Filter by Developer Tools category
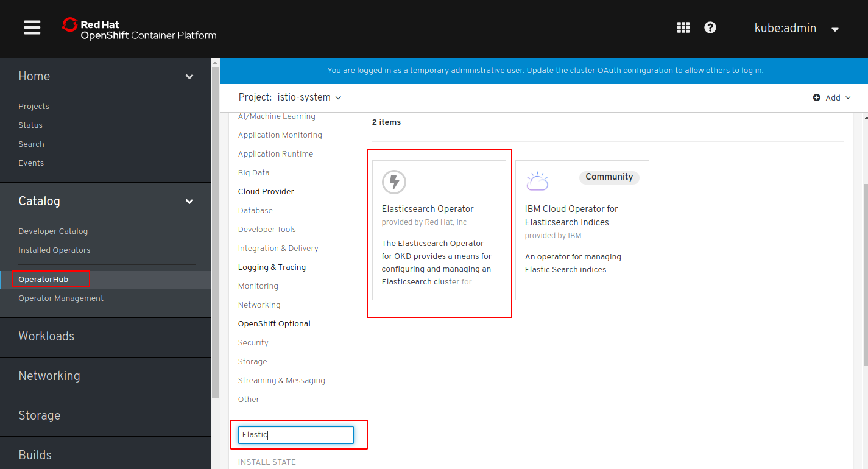 pyautogui.click(x=267, y=229)
